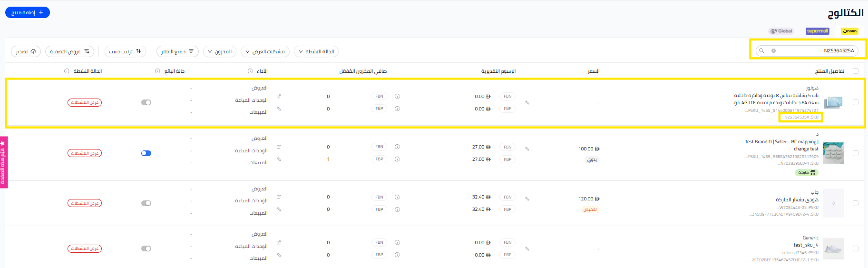Screen dimensions: 868x268
Task: Switch to the noon platform tab
Action: pos(849,31)
